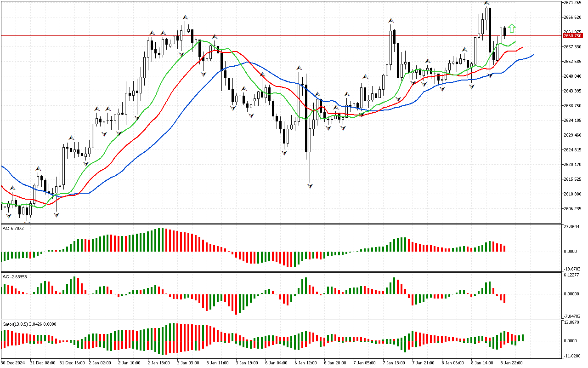This screenshot has height=368, width=588.
Task: Click the 2620.170 price axis label
Action: 572,165
